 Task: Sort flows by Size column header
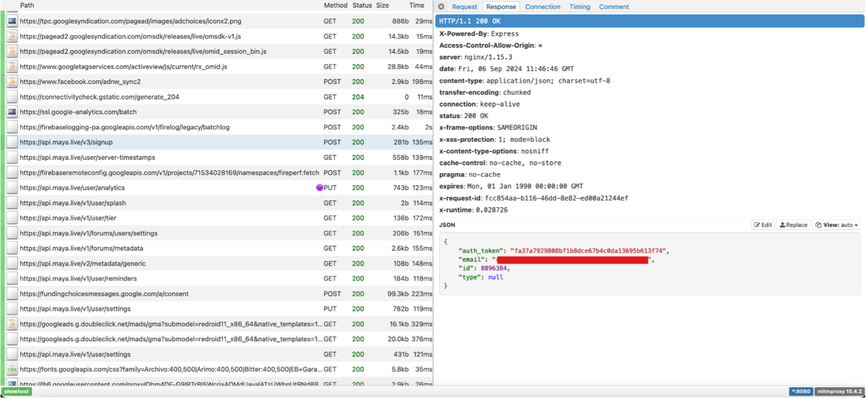tap(382, 5)
